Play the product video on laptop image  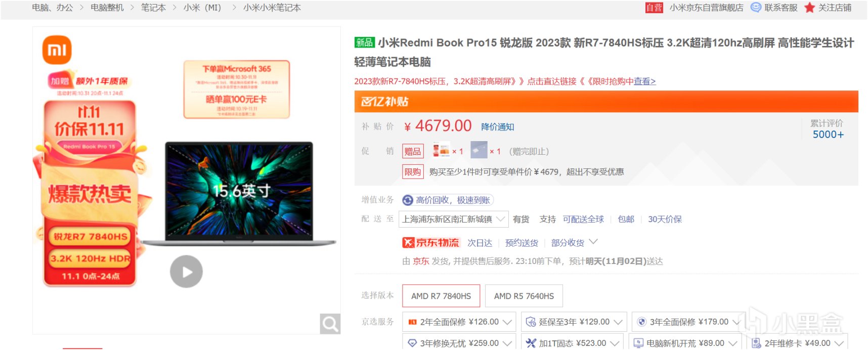pyautogui.click(x=186, y=272)
